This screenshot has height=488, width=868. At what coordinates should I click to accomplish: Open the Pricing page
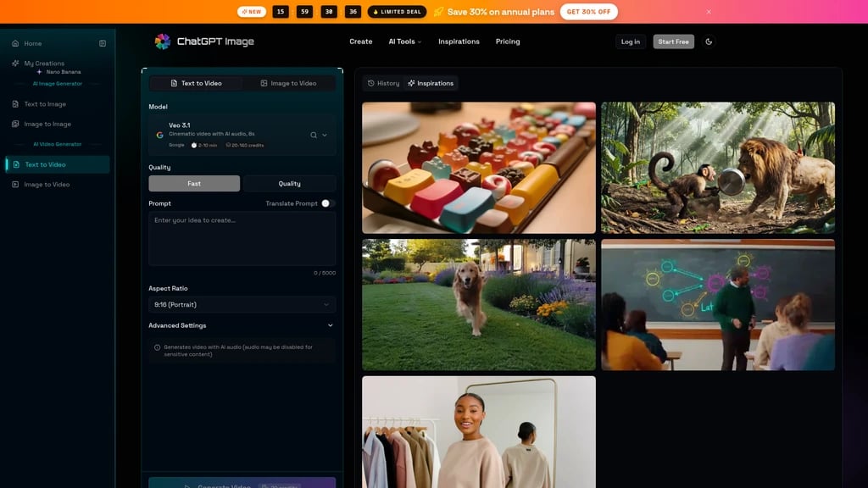[508, 42]
